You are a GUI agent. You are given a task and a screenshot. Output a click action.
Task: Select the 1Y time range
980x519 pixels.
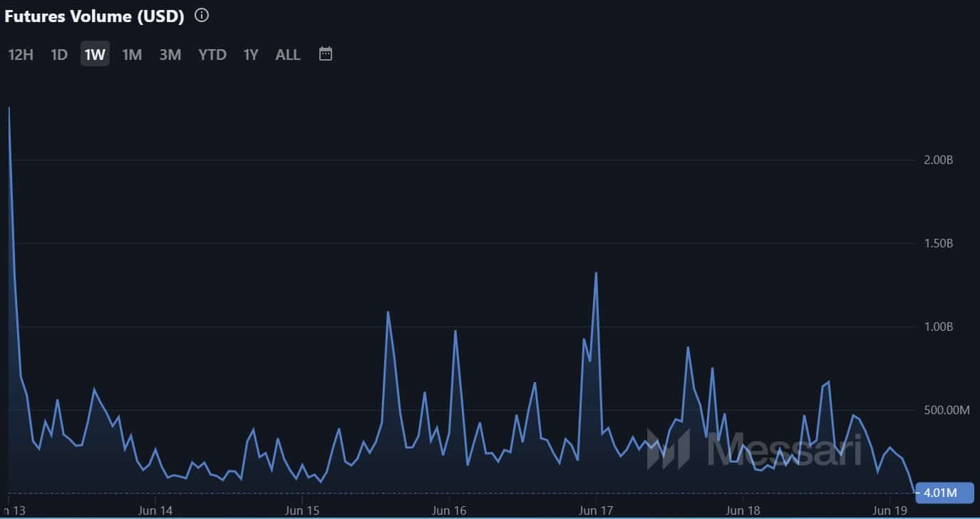[250, 53]
